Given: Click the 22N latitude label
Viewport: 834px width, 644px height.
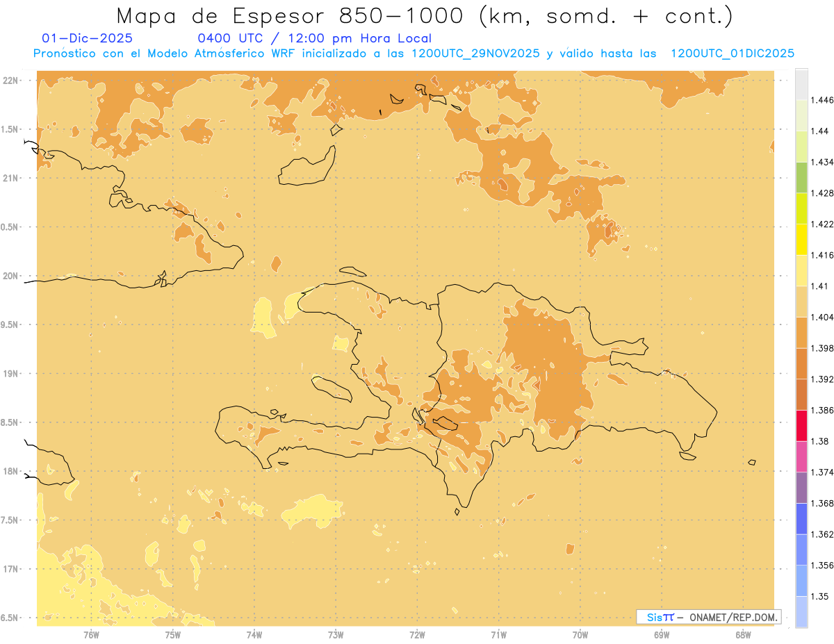Looking at the screenshot, I should [x=10, y=80].
